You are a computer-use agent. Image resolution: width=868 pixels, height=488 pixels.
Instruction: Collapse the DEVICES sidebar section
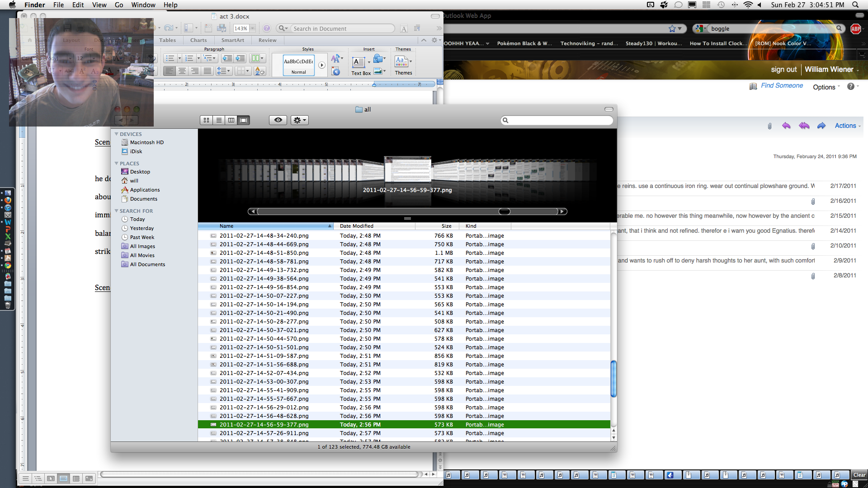(x=117, y=134)
